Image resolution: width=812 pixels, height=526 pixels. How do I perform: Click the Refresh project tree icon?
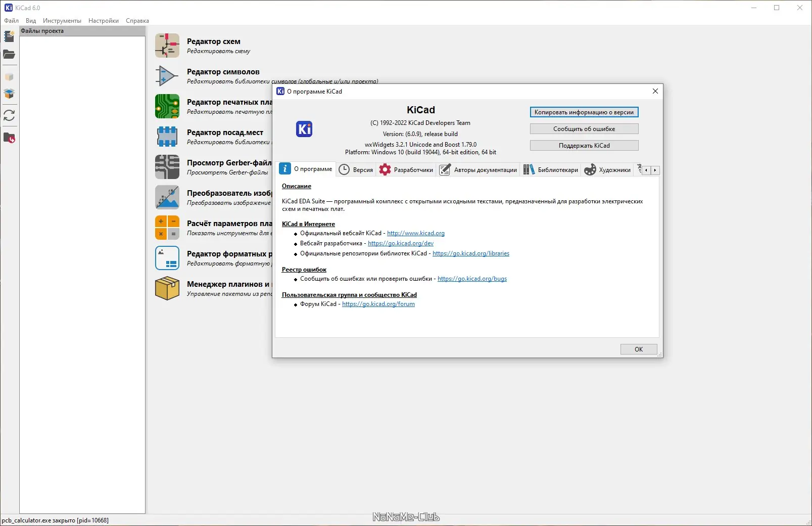coord(9,115)
